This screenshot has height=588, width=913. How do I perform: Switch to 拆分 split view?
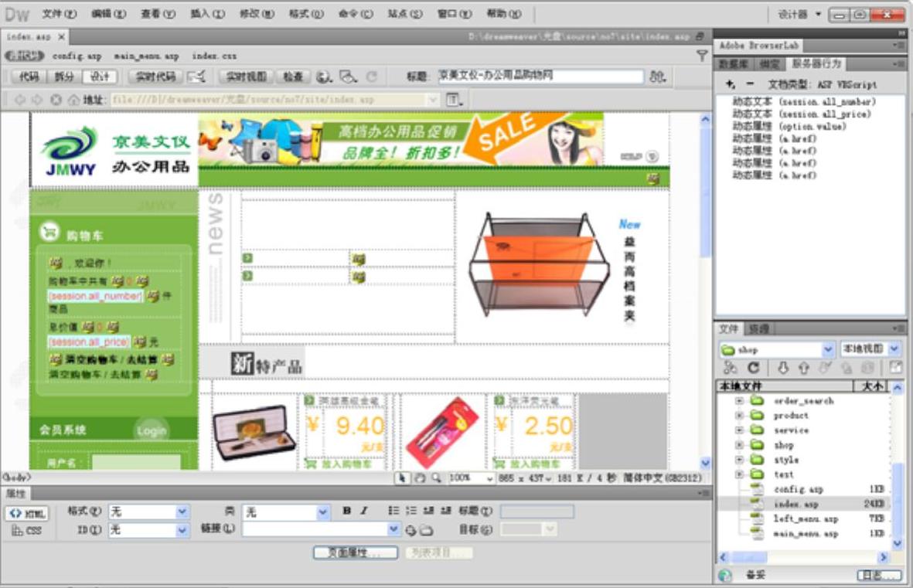tap(64, 76)
